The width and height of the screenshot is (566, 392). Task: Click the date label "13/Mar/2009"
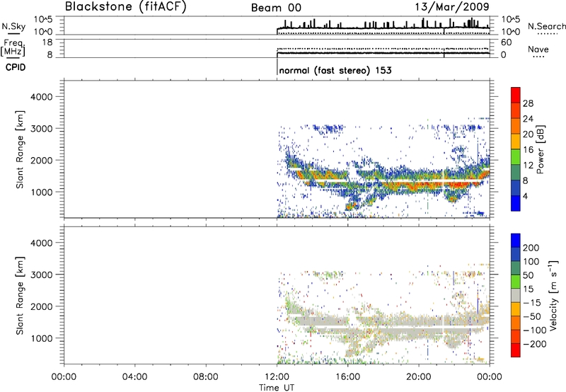(452, 6)
